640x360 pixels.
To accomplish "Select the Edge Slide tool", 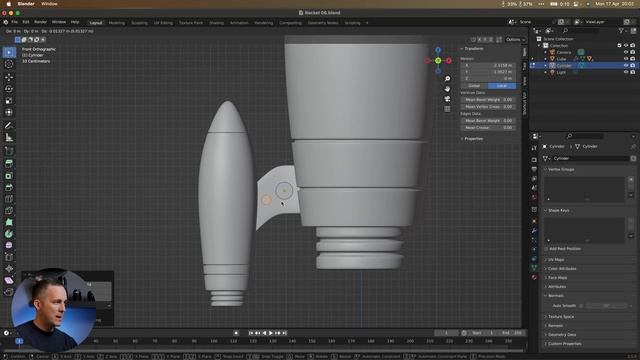I will (x=9, y=257).
